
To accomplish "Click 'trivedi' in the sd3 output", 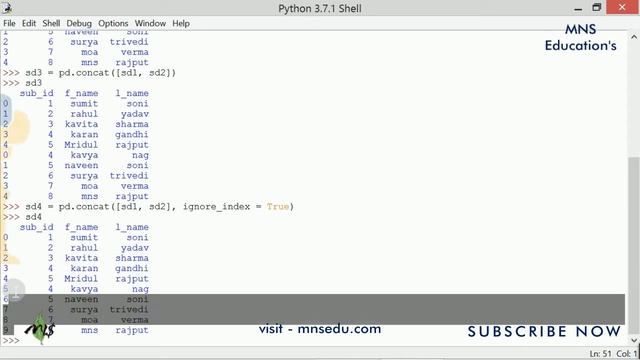I will coord(129,176).
